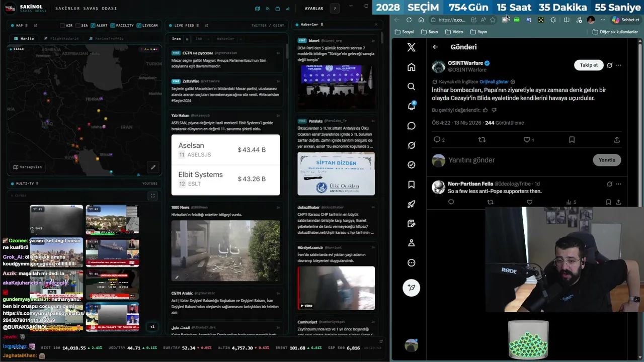This screenshot has width=644, height=362.
Task: Open the YT #1 video thumbnail
Action: coord(56,220)
